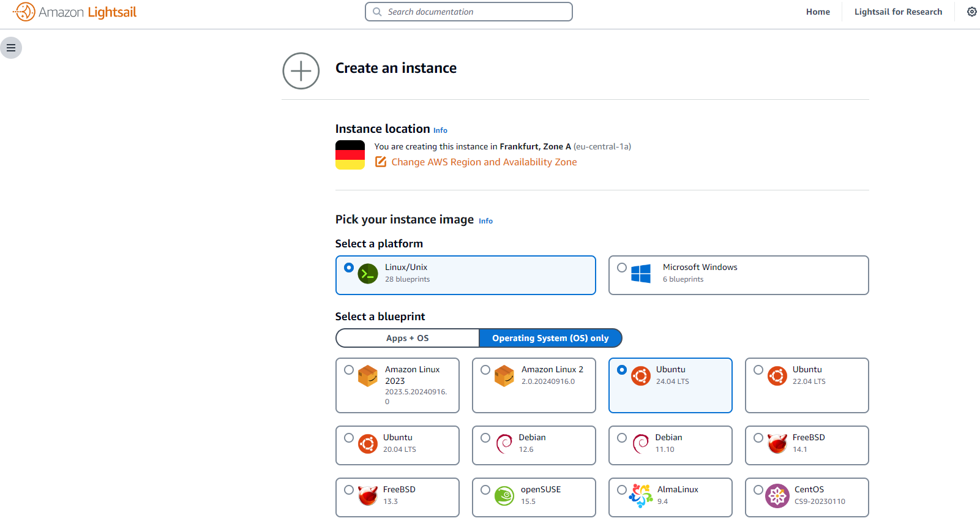Select Ubuntu 24.04 LTS radio button
Screen dimensions: 980x529
622,370
